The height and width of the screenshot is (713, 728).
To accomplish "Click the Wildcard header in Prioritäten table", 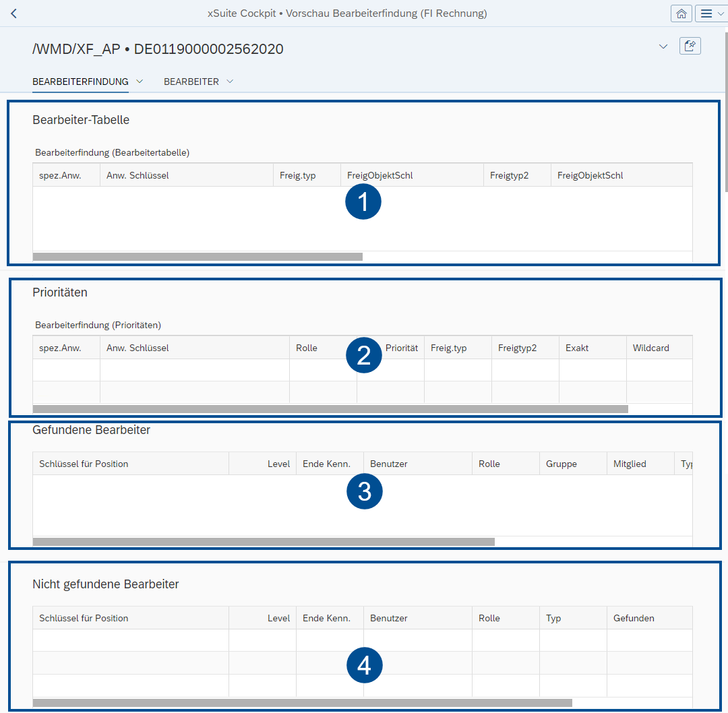I will tap(652, 348).
